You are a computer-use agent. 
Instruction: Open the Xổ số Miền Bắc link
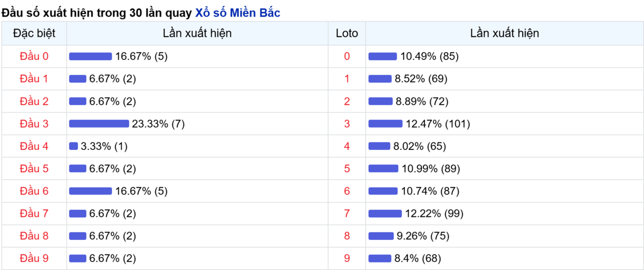[x=237, y=13]
